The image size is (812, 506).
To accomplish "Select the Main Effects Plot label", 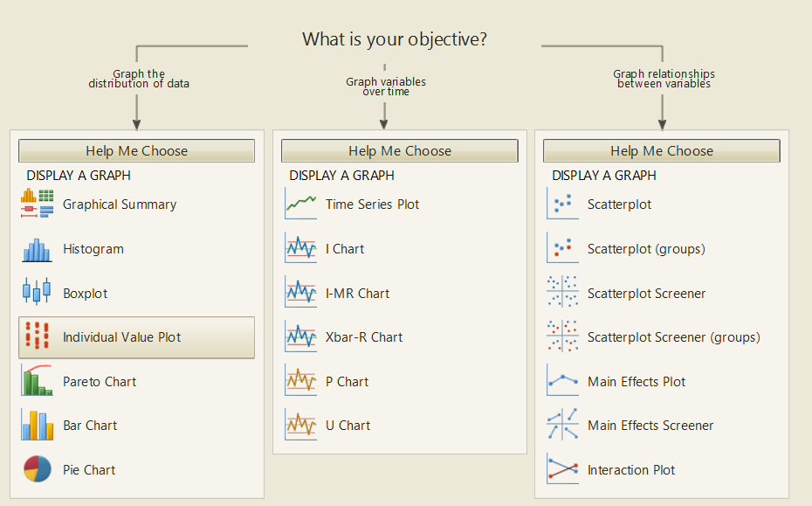I will (x=636, y=382).
